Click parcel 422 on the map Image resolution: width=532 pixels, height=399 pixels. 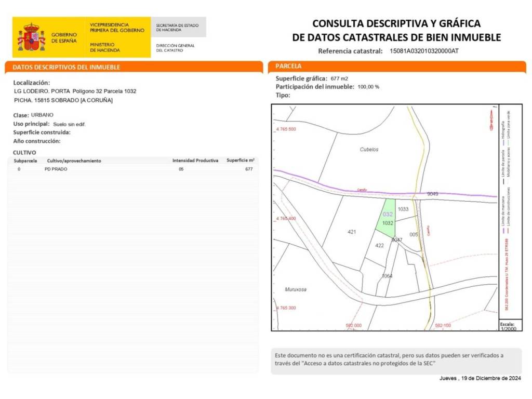coord(379,245)
